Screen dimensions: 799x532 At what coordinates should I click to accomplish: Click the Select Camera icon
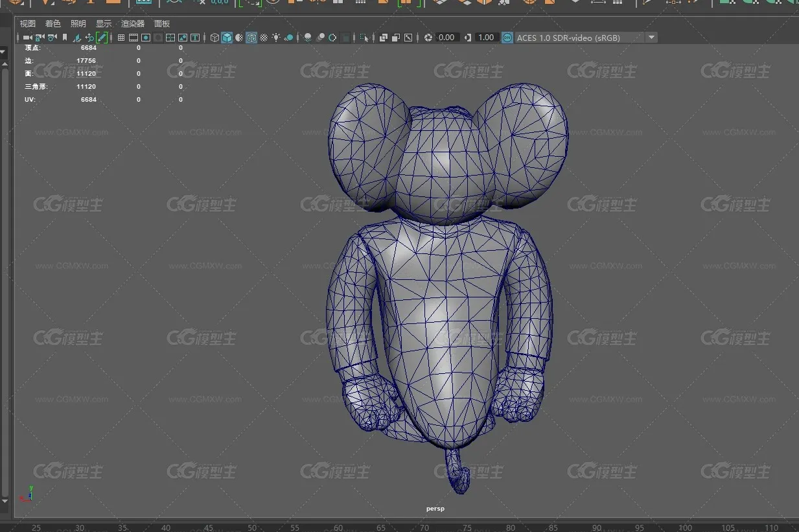pos(27,38)
